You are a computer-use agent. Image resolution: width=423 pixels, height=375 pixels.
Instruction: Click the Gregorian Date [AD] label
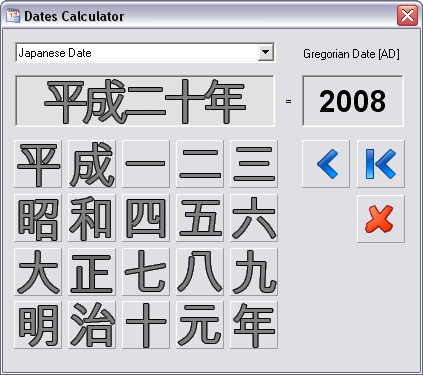pos(351,54)
